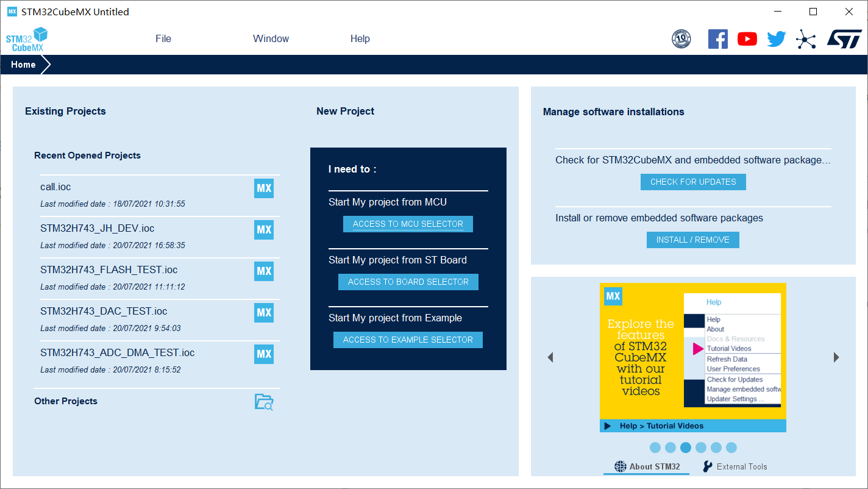This screenshot has width=868, height=489.
Task: Click INSTALL / REMOVE button
Action: coord(693,240)
